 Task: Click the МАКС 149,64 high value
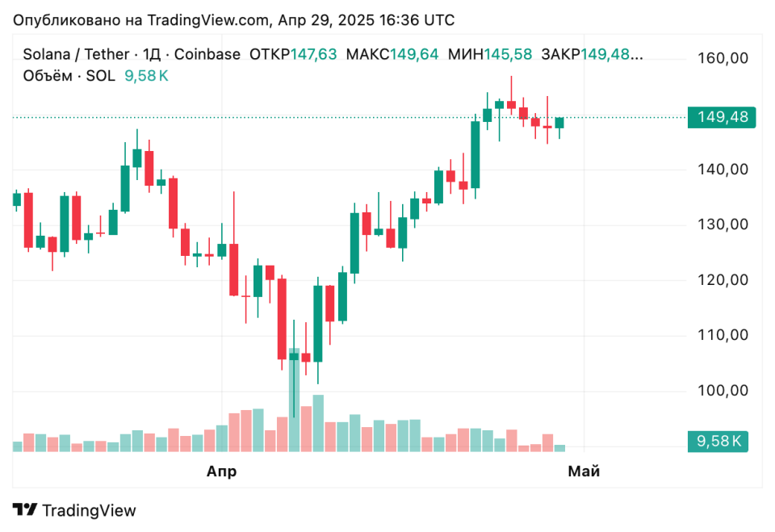point(392,54)
